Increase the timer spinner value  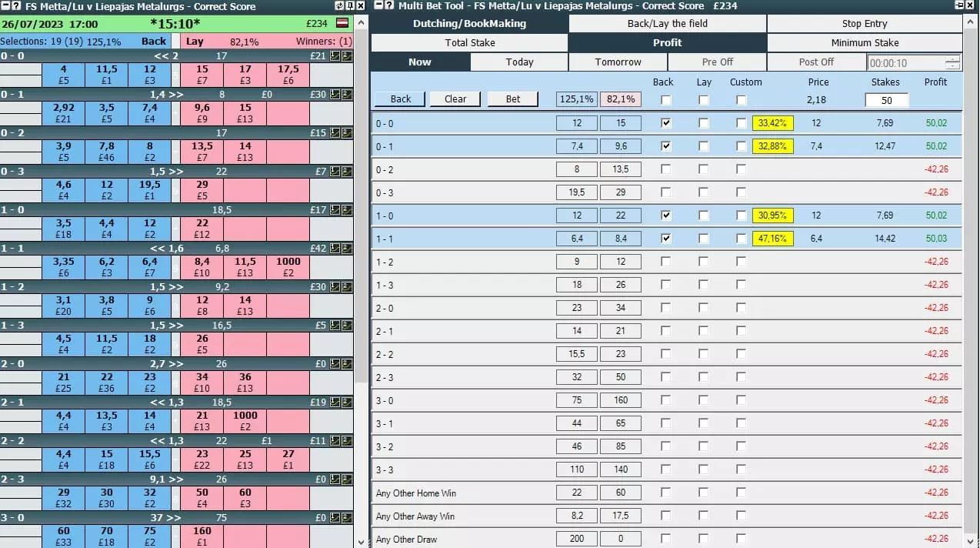pos(953,58)
